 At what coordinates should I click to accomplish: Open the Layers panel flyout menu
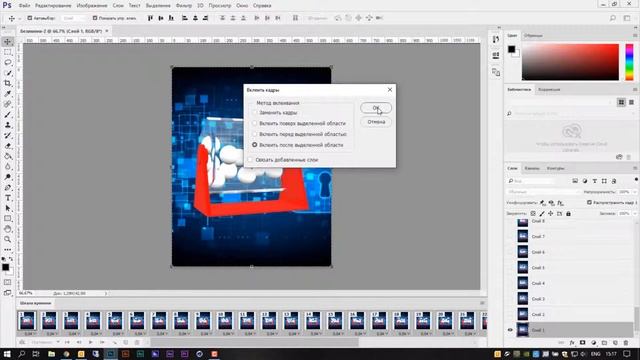click(635, 168)
